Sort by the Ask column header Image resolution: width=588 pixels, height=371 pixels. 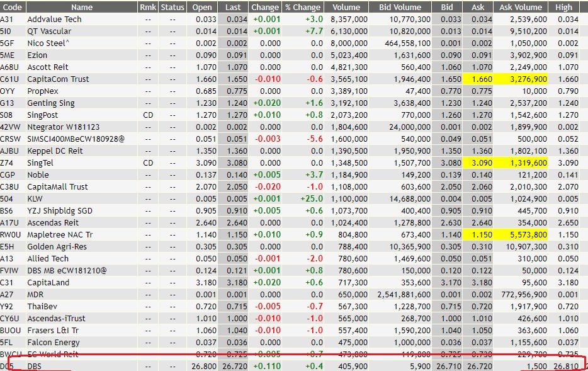[478, 7]
